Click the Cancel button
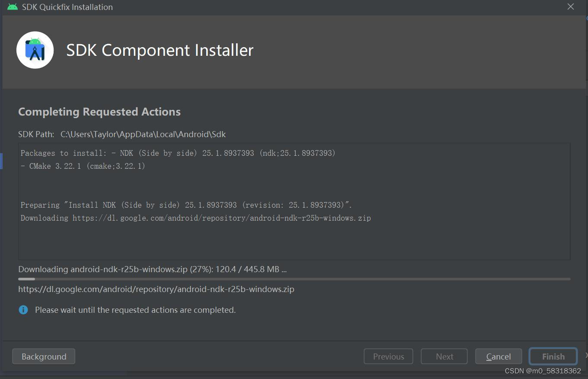588x379 pixels. click(499, 357)
